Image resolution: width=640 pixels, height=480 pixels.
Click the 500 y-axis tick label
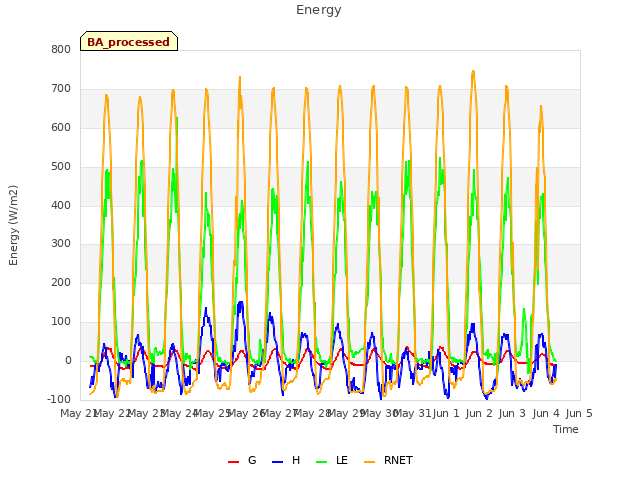[x=61, y=167]
